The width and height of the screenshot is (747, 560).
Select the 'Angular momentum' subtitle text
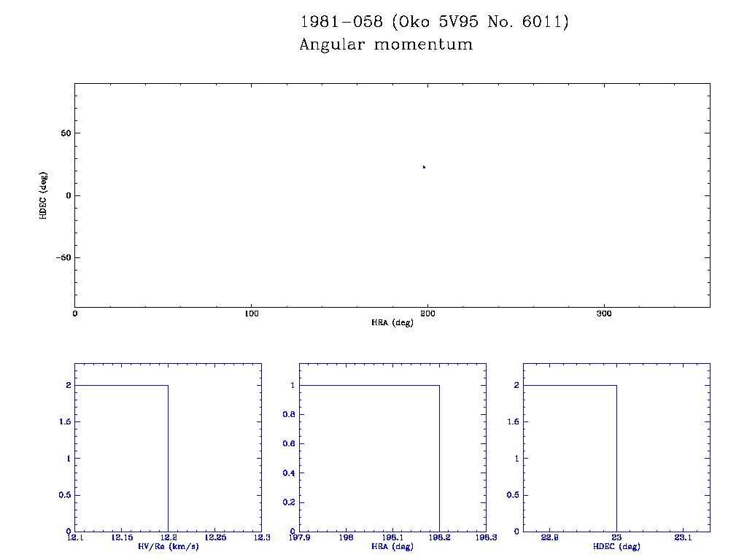(x=386, y=45)
